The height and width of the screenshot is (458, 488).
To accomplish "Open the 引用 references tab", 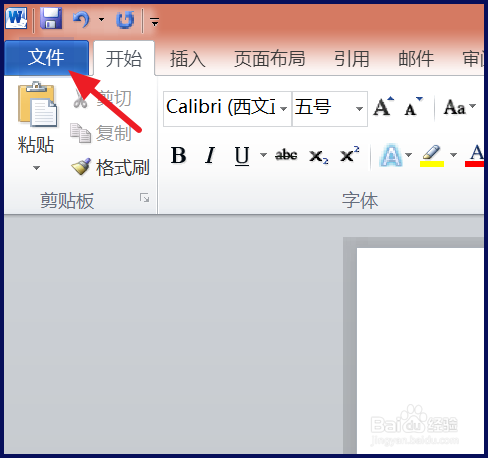I will (352, 59).
